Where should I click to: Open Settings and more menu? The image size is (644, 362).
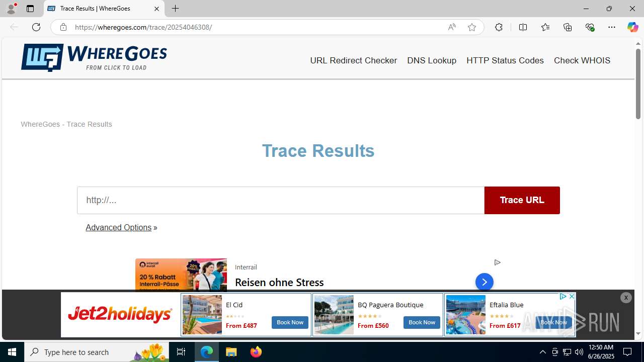[x=612, y=27]
